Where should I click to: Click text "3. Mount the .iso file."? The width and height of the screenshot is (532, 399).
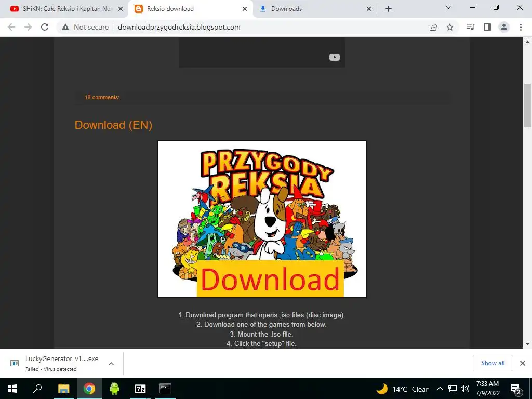(x=262, y=334)
